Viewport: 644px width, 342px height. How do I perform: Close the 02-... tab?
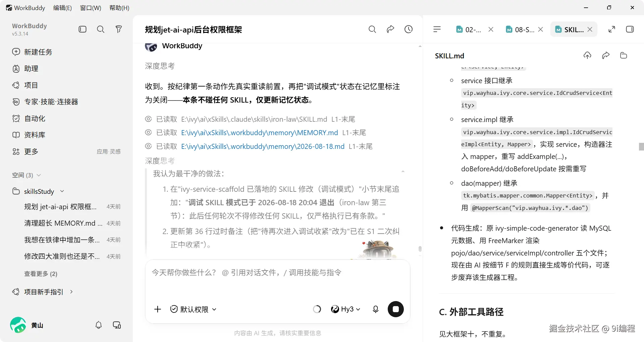tap(491, 29)
